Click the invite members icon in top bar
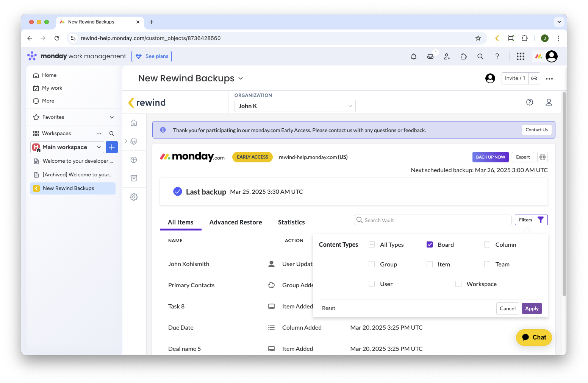Screen dimensions: 588x383 pyautogui.click(x=447, y=56)
